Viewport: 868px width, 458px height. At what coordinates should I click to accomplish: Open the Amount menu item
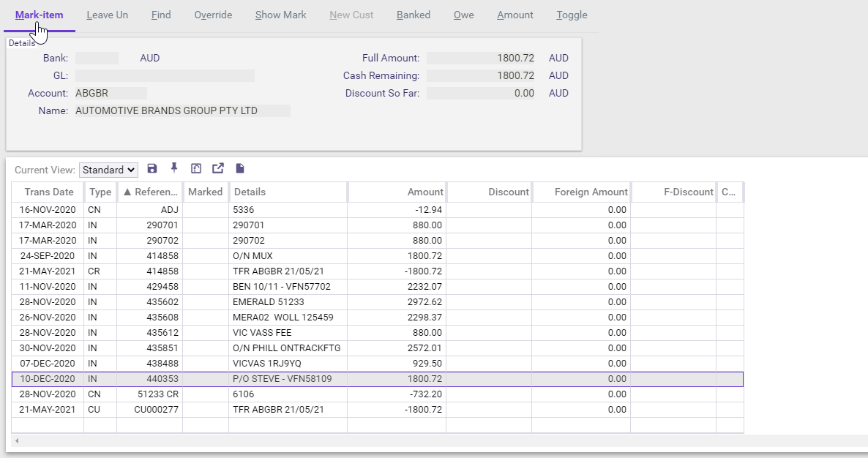515,15
